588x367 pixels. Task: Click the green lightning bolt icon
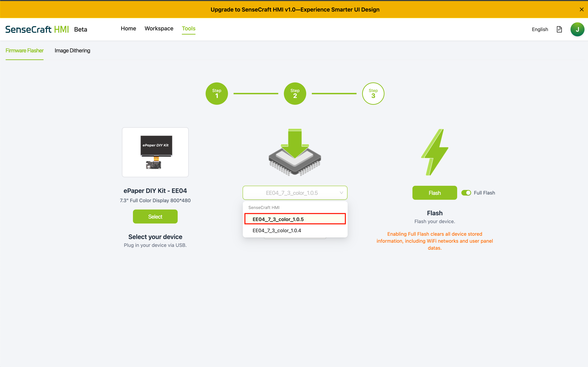[435, 152]
